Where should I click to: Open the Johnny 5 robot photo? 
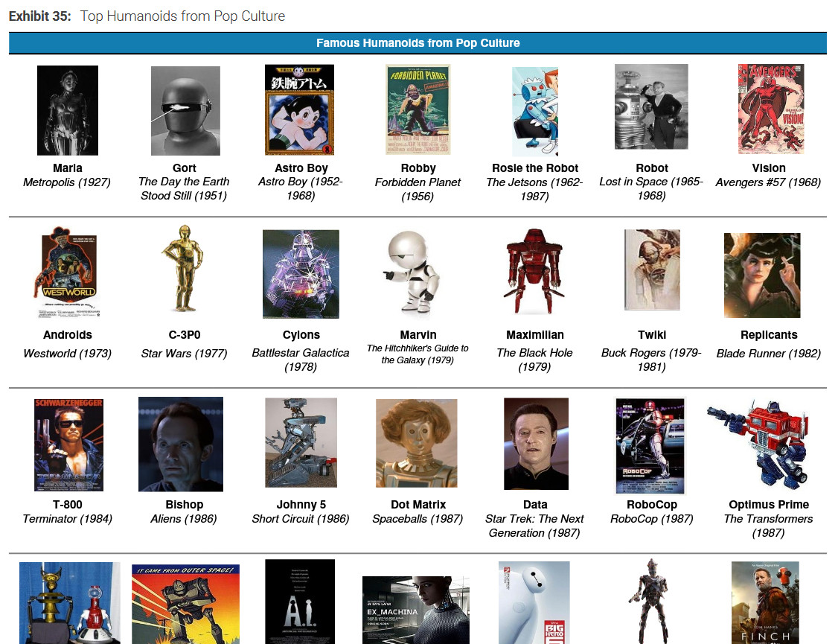pos(301,442)
